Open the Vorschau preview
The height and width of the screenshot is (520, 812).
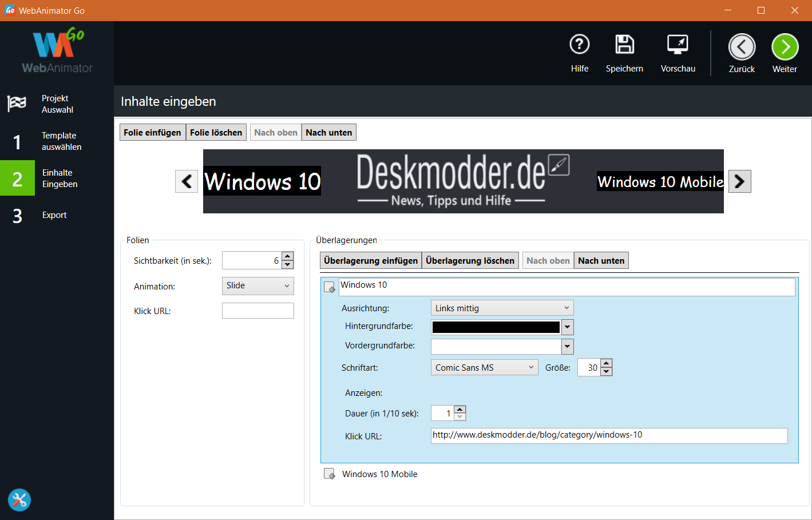point(678,45)
